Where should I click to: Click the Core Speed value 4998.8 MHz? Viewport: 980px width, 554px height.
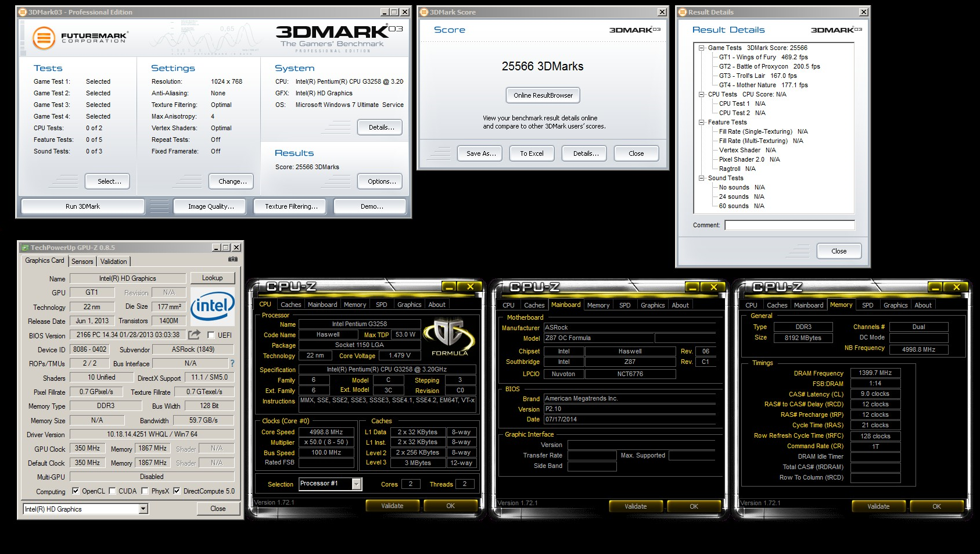326,432
